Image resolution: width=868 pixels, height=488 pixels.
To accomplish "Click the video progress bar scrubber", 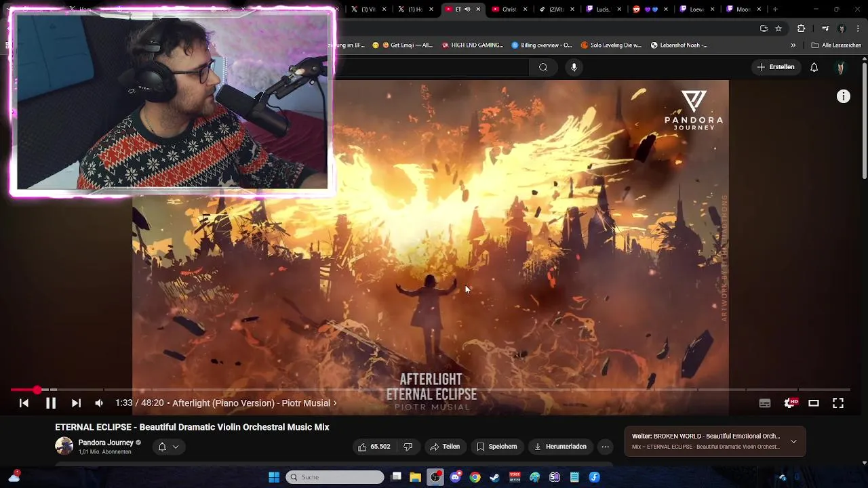I will click(37, 390).
